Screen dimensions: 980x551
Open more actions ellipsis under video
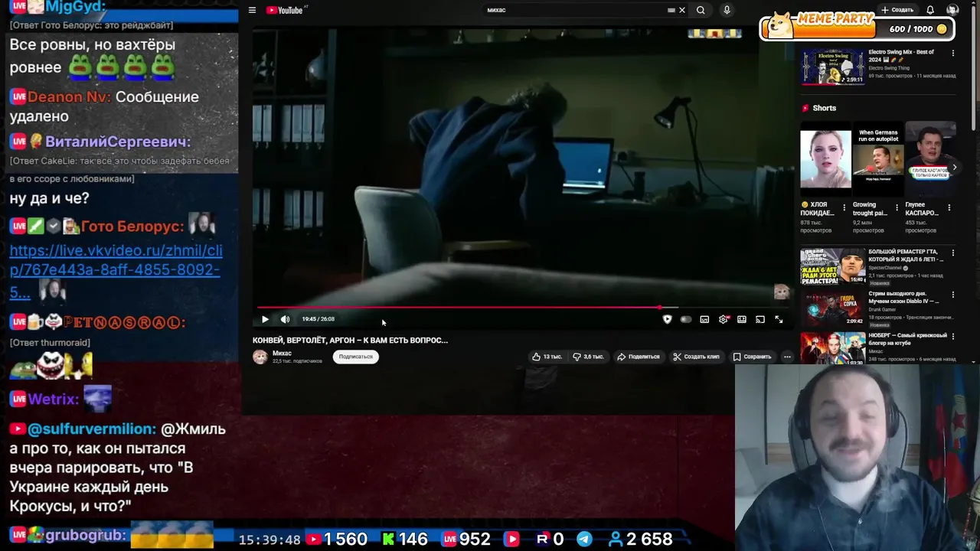[x=787, y=357]
